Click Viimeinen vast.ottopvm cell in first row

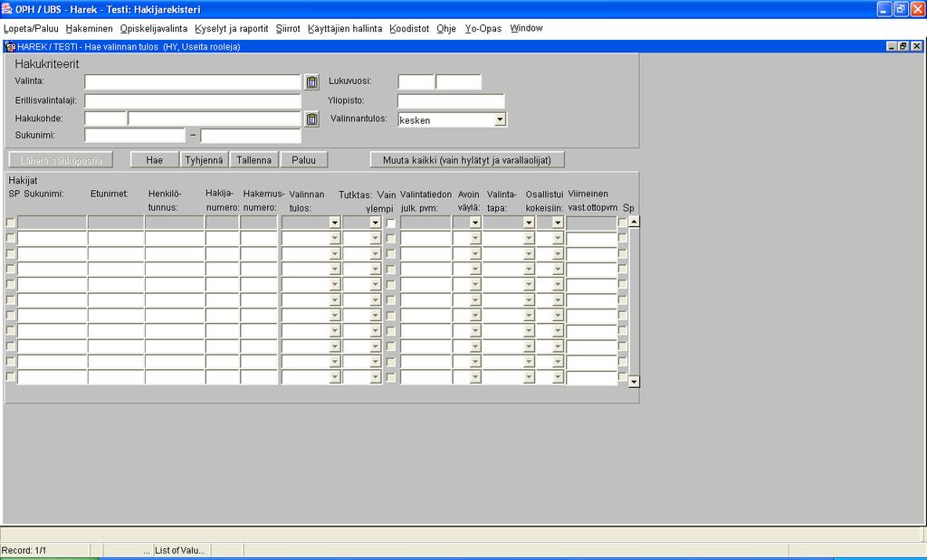coord(591,223)
